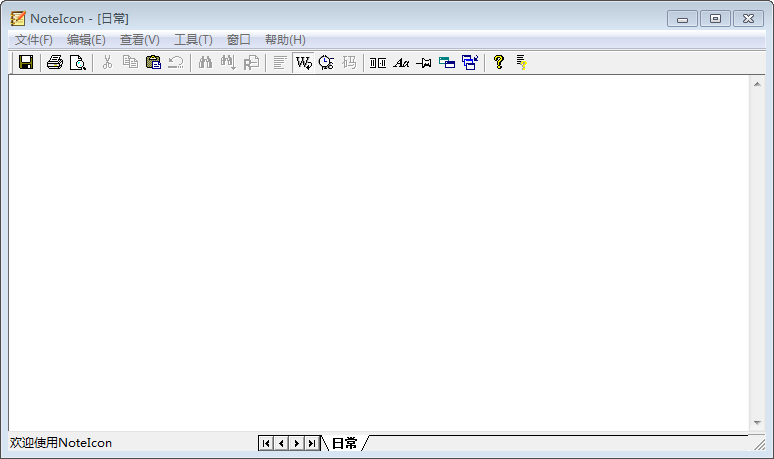774x459 pixels.
Task: Expand the 工具(T) menu
Action: tap(193, 40)
